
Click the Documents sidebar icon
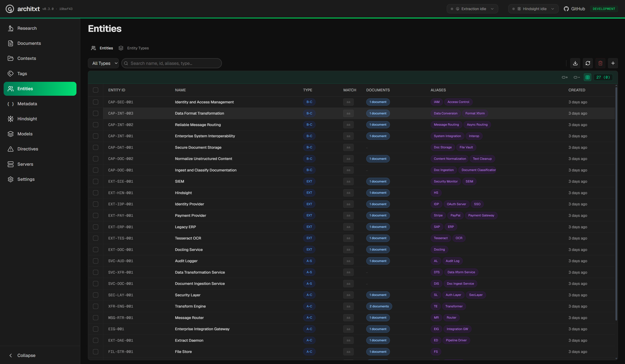(x=10, y=43)
